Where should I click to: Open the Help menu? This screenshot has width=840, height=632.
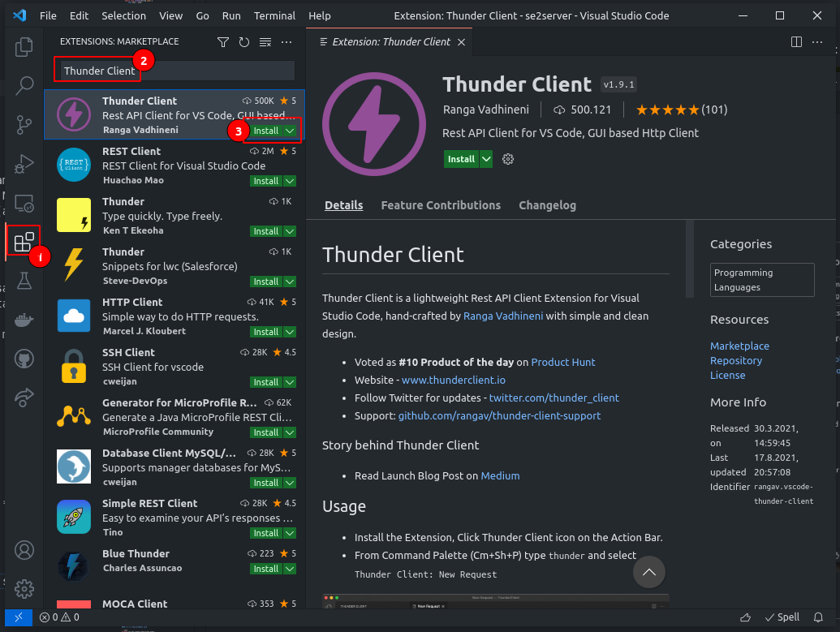pos(319,15)
